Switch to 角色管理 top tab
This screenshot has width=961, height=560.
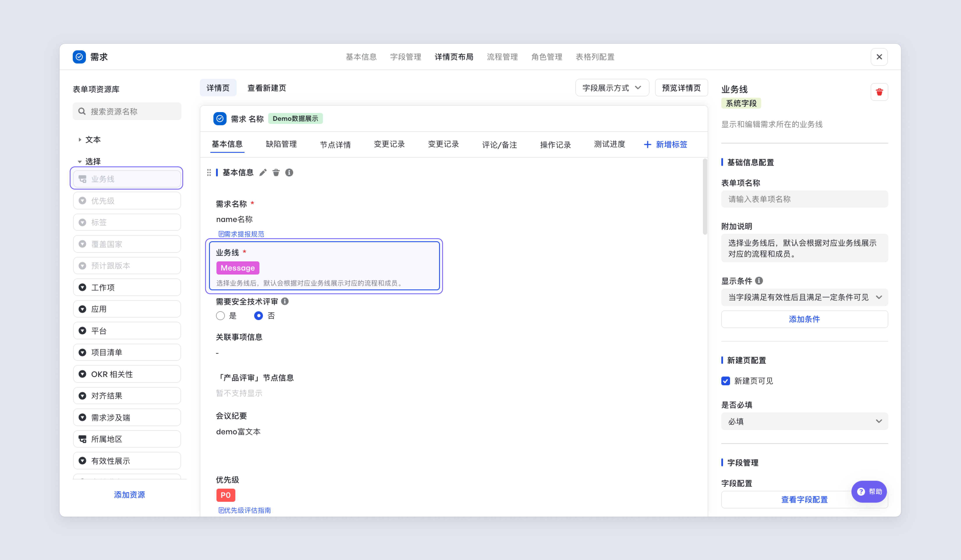(x=547, y=57)
